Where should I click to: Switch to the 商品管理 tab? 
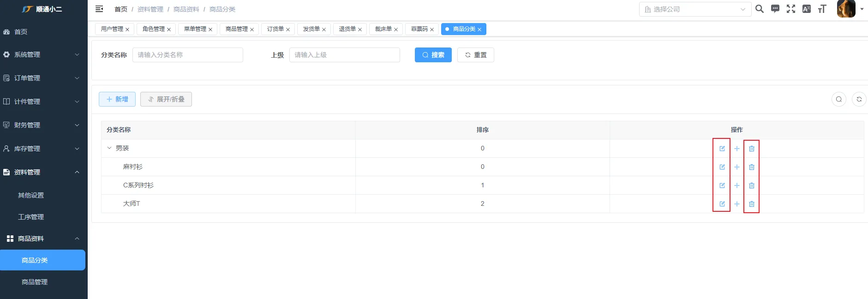[236, 29]
